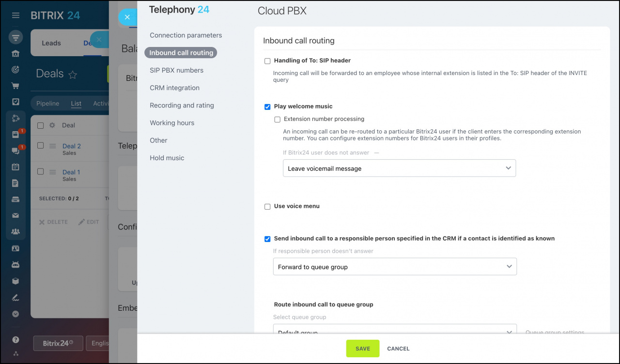Open the documents page icon in sidebar

15,183
